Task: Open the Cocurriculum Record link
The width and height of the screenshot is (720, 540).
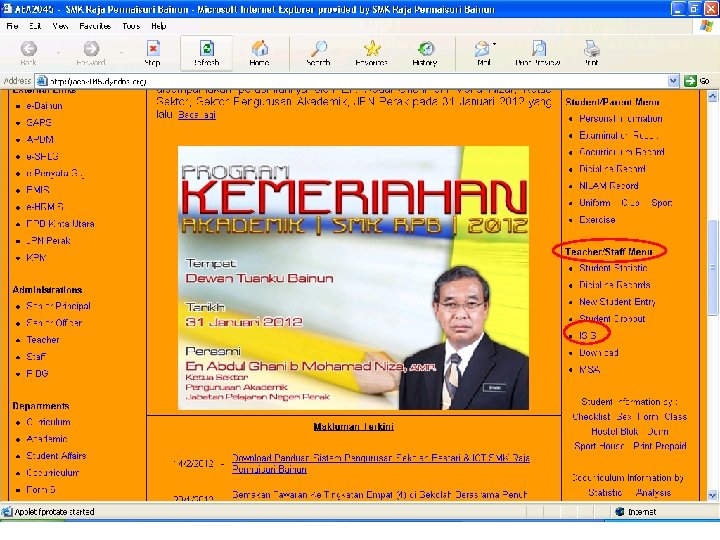Action: (x=622, y=152)
